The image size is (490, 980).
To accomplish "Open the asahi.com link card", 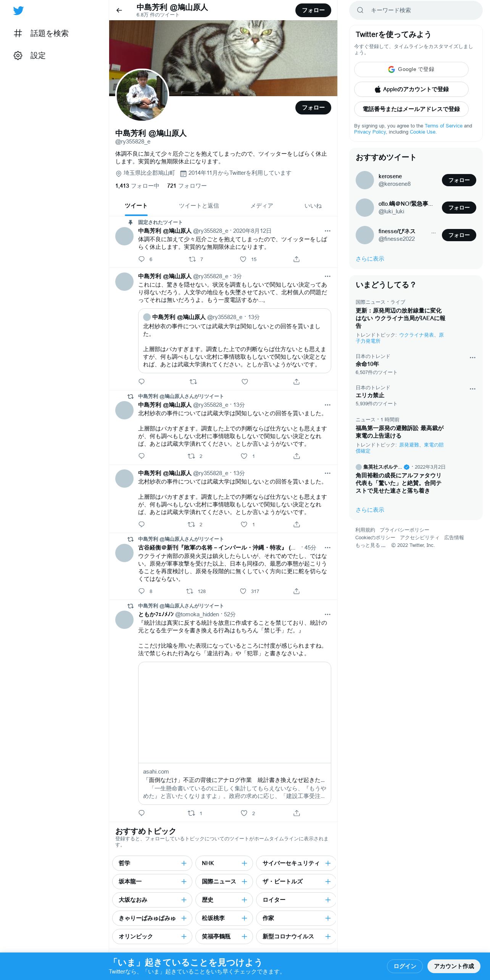I will coord(234,733).
